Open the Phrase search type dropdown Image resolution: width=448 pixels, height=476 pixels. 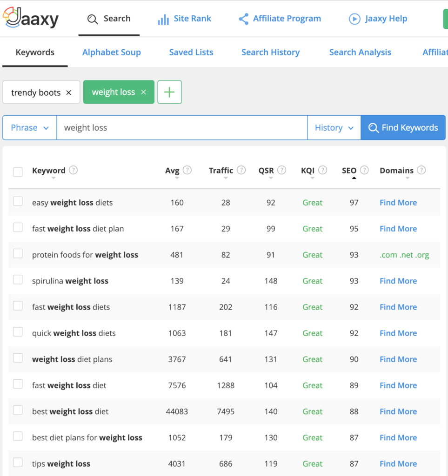30,128
